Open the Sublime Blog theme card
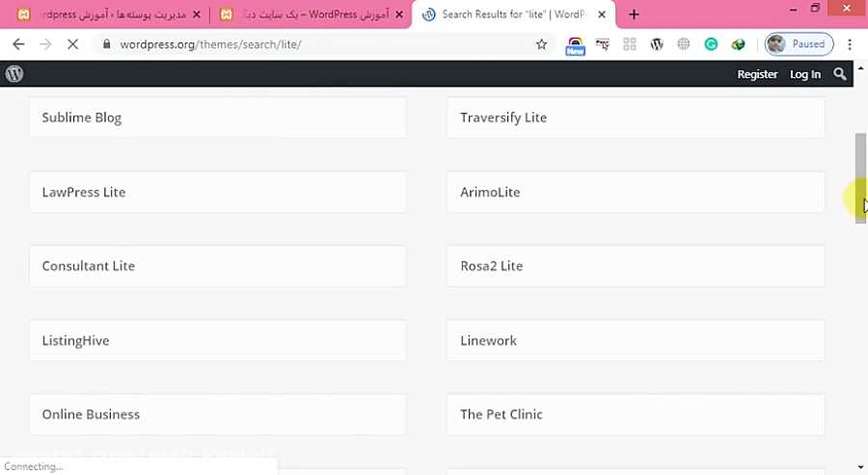The width and height of the screenshot is (868, 475). click(218, 118)
